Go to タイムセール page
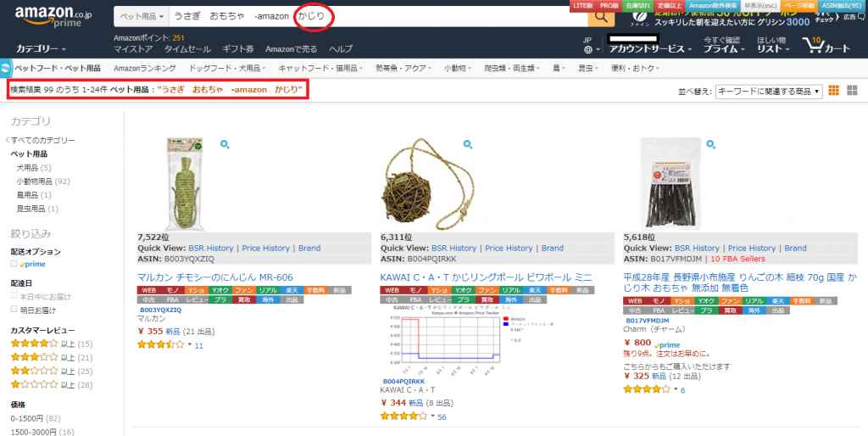The width and height of the screenshot is (868, 436). [187, 48]
